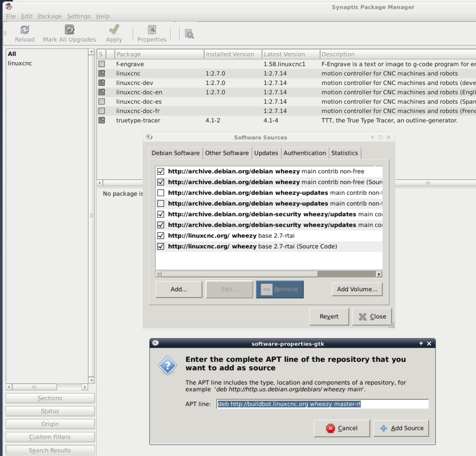Switch to Debian Software tab

coord(176,153)
